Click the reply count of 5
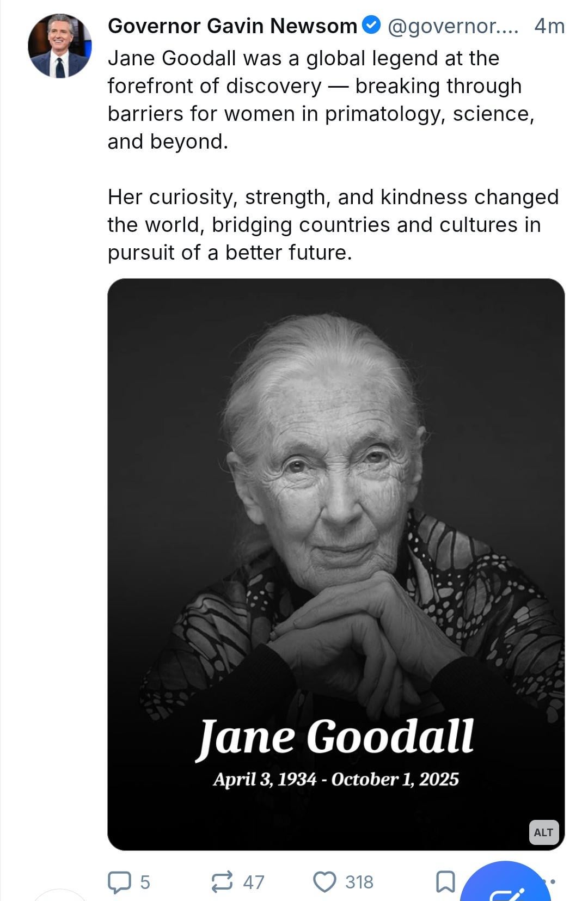Image resolution: width=588 pixels, height=901 pixels. point(145,882)
